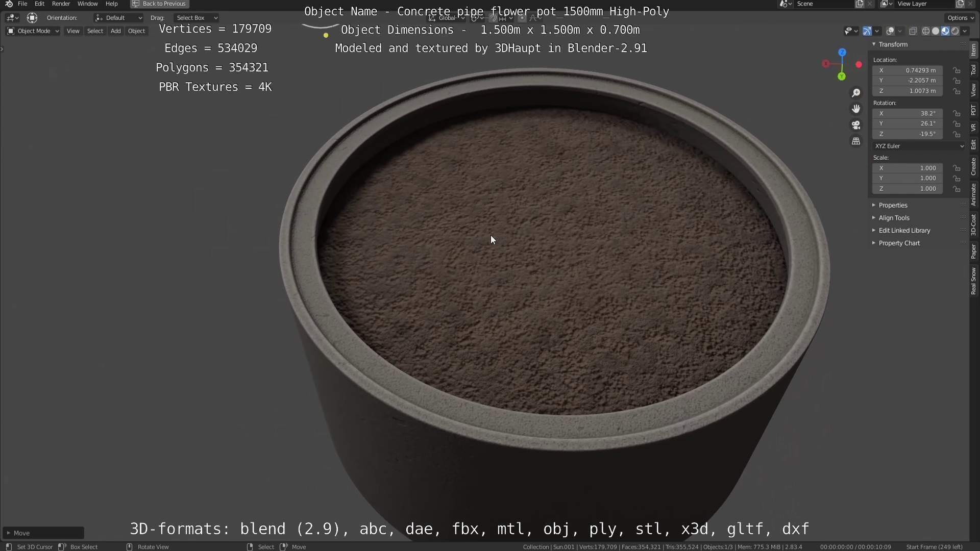
Task: Open the Object Mode dropdown
Action: pyautogui.click(x=33, y=31)
